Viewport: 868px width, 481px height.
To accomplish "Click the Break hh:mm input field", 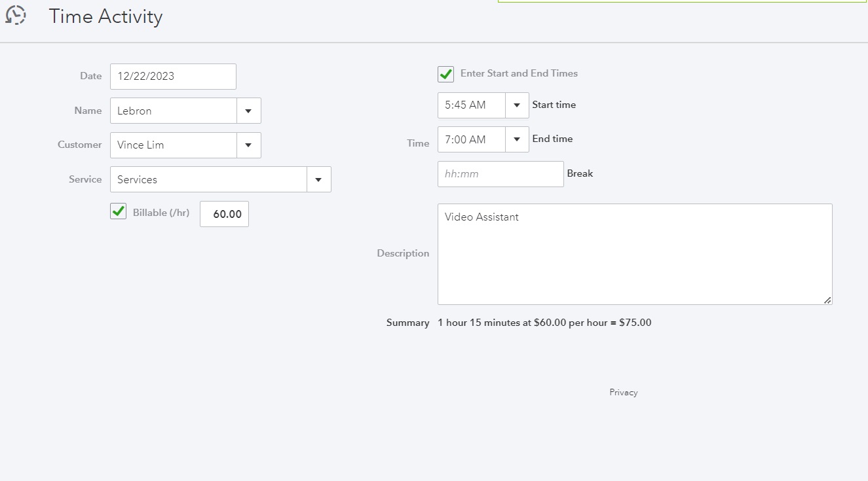I will tap(500, 174).
